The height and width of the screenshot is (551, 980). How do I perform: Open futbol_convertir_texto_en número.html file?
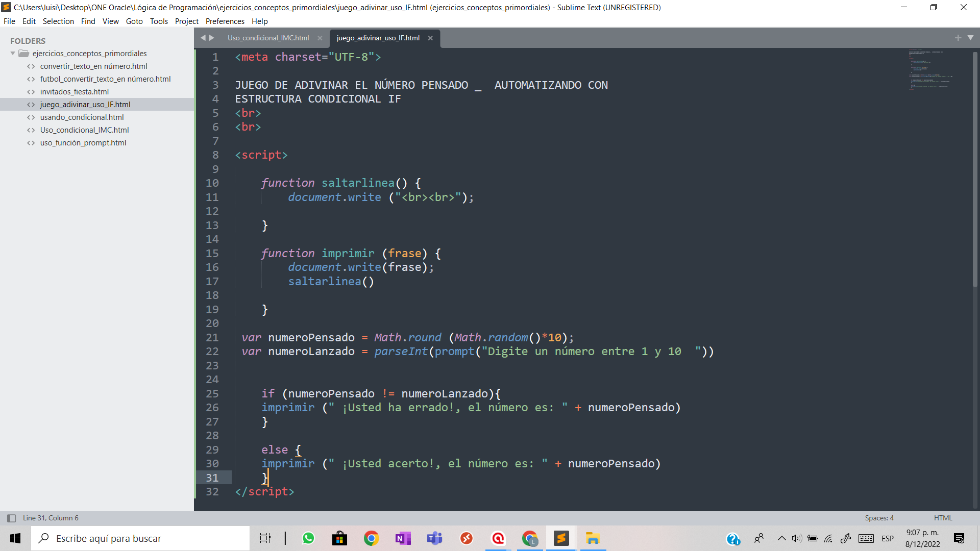pyautogui.click(x=106, y=79)
